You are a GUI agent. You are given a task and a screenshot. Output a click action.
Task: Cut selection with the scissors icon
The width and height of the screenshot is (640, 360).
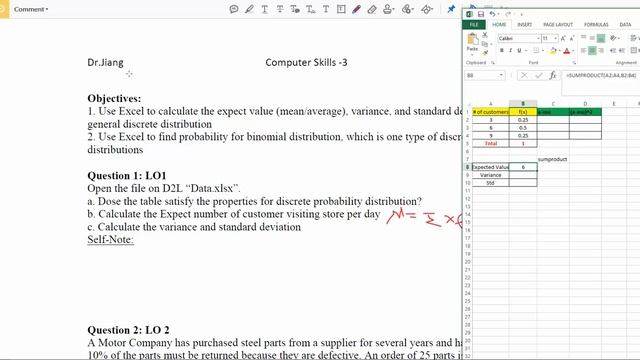click(485, 35)
